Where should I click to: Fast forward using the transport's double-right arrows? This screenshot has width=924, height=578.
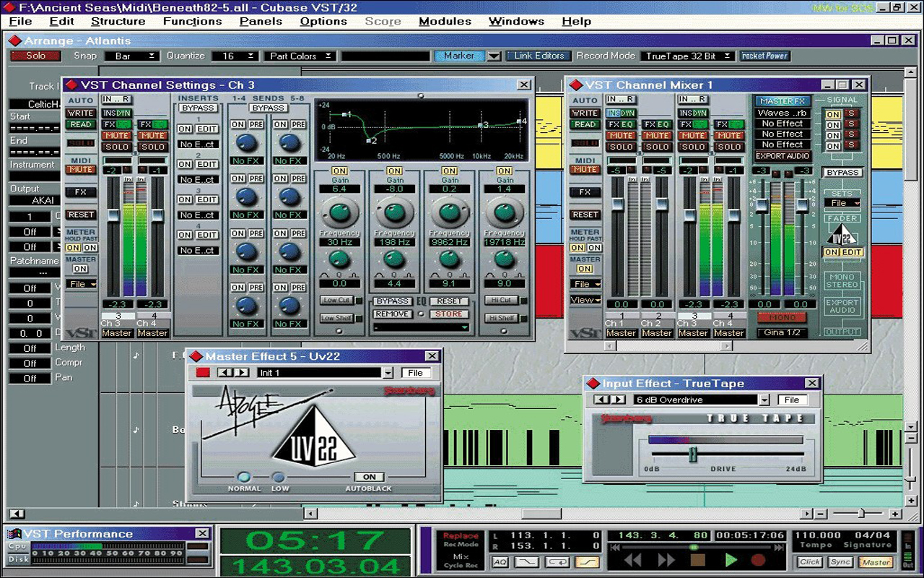666,560
